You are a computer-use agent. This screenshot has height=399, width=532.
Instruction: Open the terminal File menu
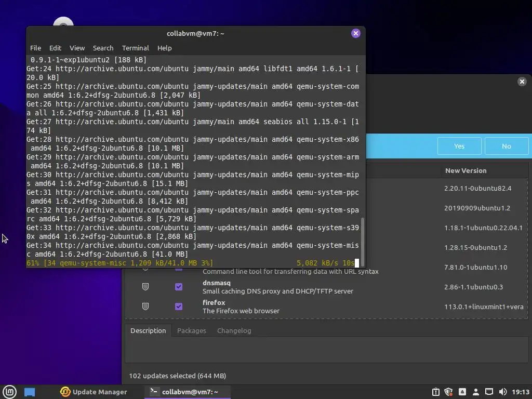coord(36,48)
